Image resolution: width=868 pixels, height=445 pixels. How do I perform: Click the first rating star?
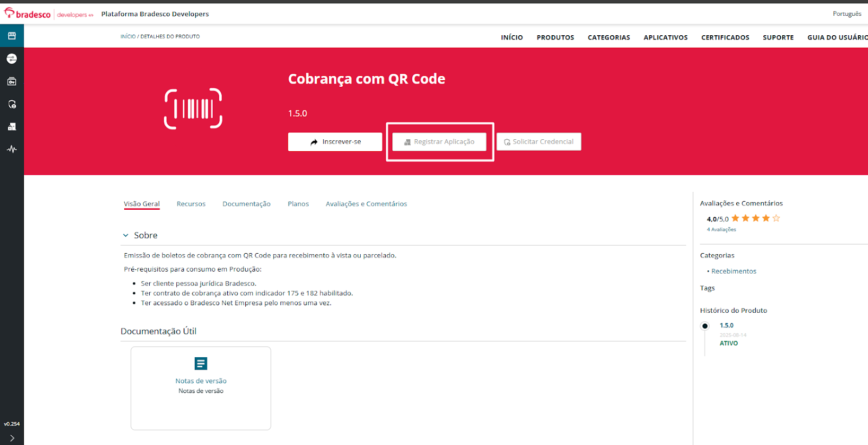736,218
